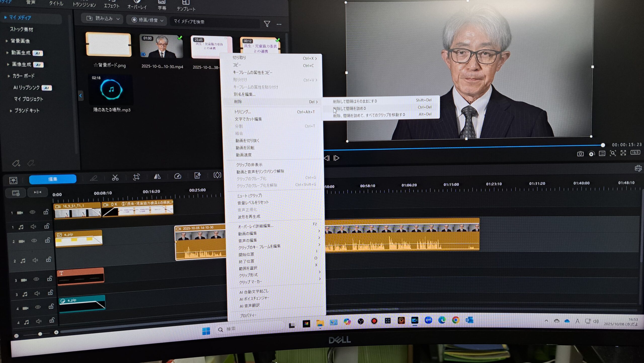Choose 削除して間隔を詰める from the submenu
This screenshot has height=363, width=644.
point(350,108)
